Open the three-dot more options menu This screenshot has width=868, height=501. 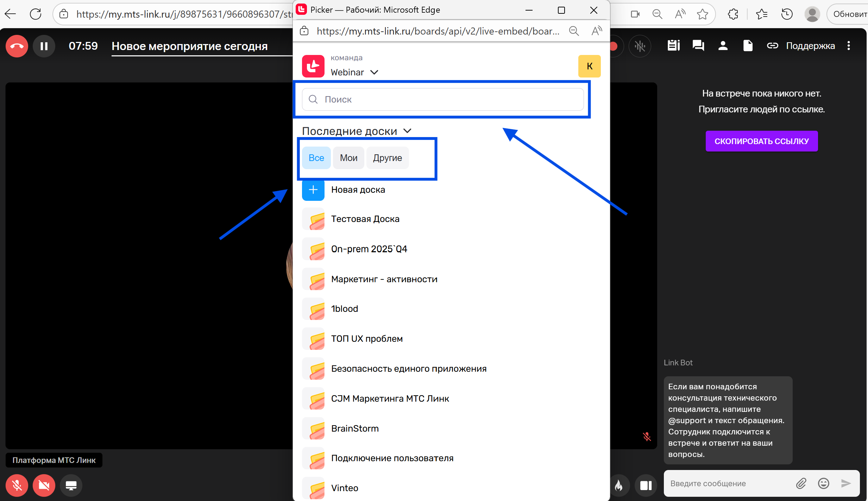point(849,46)
